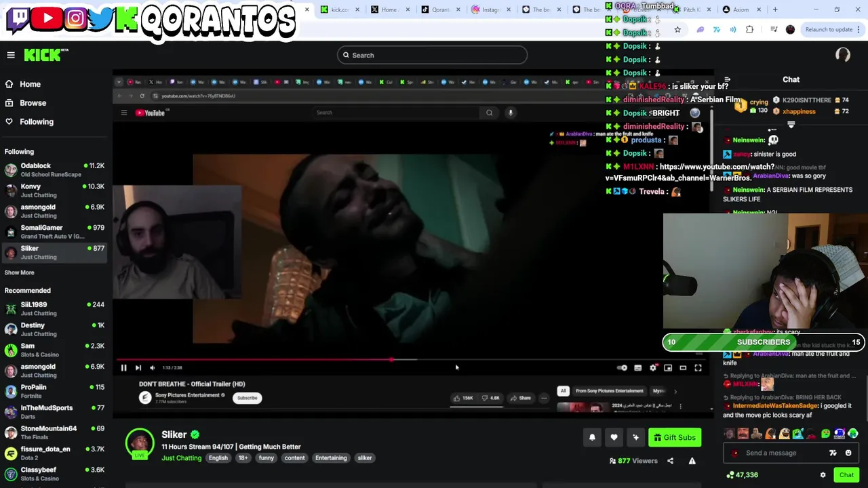Open Destiny recommended channel
This screenshot has width=868, height=488.
coord(54,329)
